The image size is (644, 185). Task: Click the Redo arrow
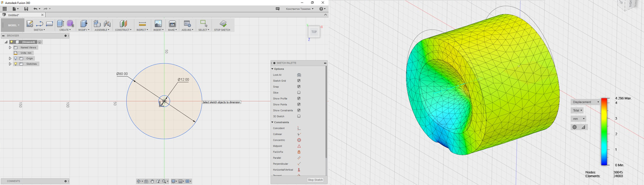tap(46, 9)
